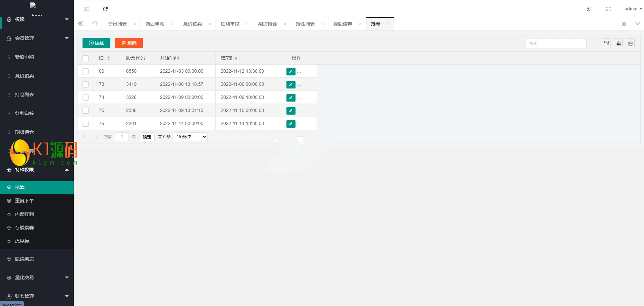Viewport: 644px width, 306px height.
Task: Click the export table icon
Action: click(x=618, y=43)
